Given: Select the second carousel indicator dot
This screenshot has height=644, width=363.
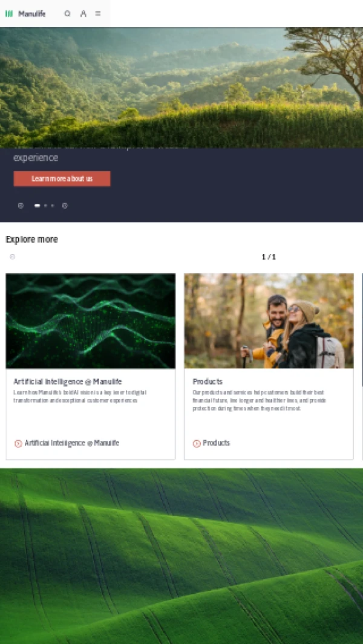Looking at the screenshot, I should 45,206.
